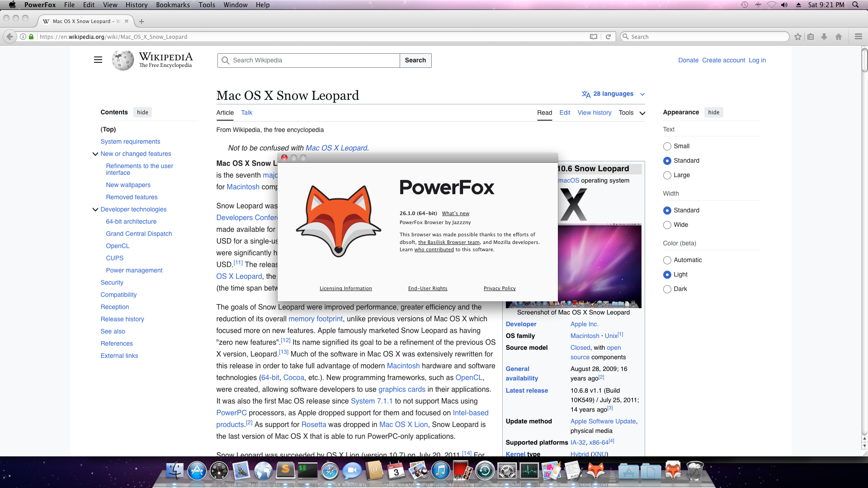This screenshot has height=488, width=868.
Task: Select Dark color option
Action: click(667, 289)
